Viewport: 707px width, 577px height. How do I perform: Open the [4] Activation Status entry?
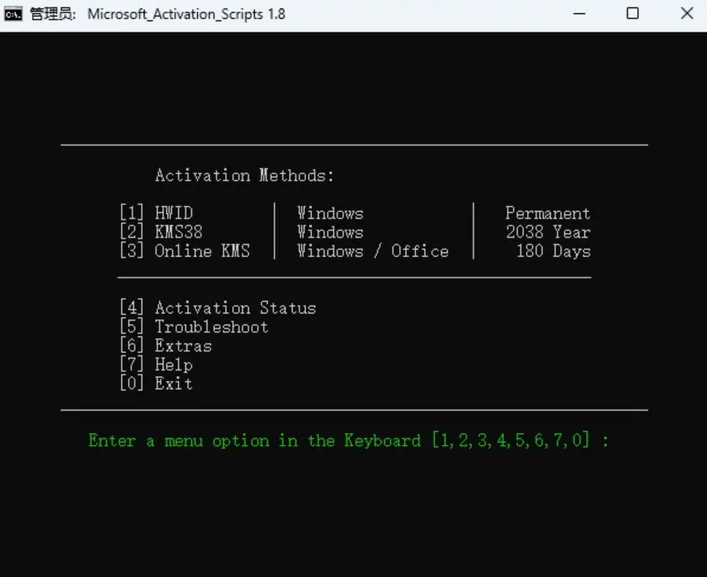coord(217,308)
